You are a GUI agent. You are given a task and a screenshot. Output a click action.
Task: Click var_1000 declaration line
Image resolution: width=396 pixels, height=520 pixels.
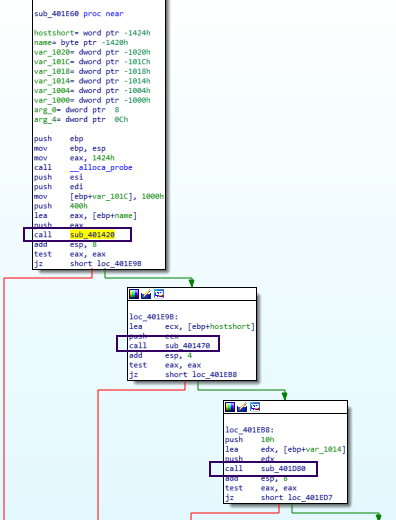[x=92, y=100]
